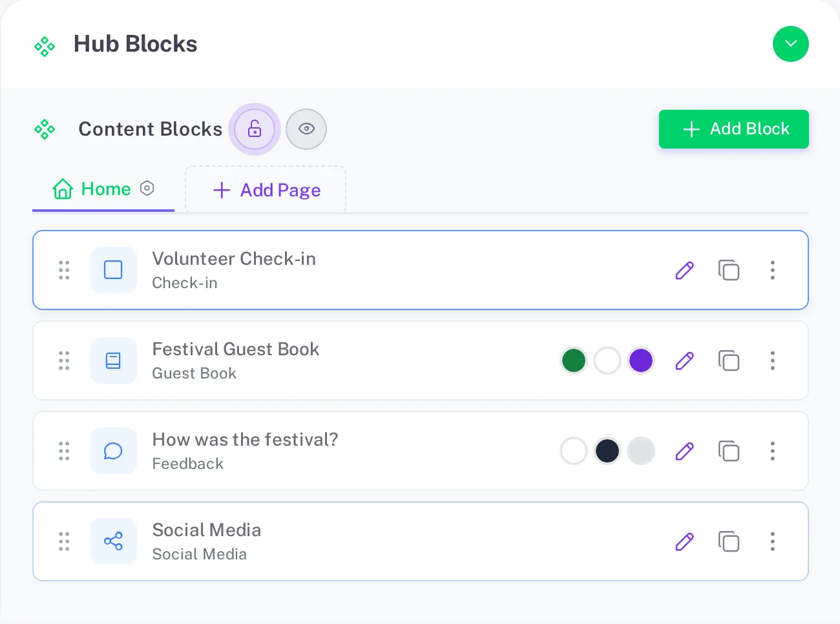This screenshot has width=840, height=624.
Task: Click the Add Page tab
Action: click(266, 190)
